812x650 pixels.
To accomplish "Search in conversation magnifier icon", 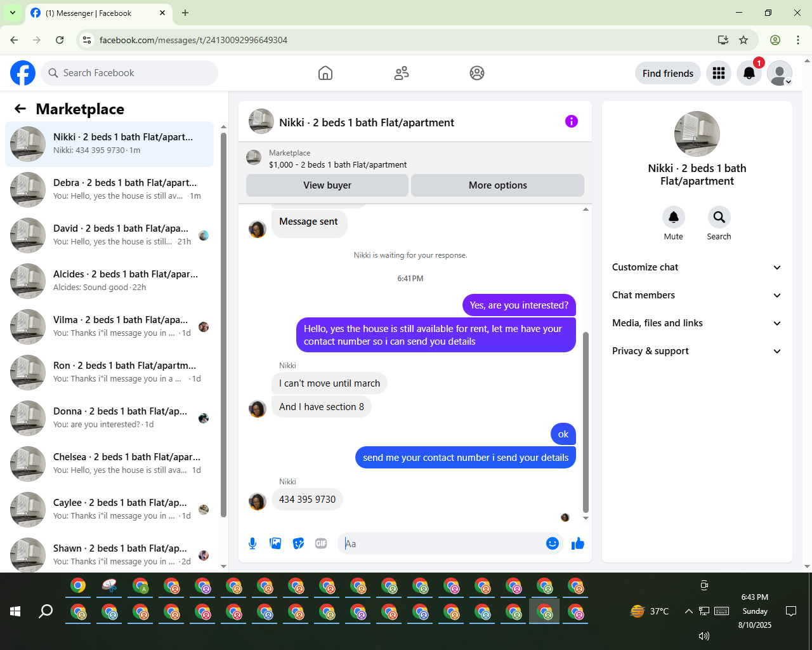I will pos(719,217).
